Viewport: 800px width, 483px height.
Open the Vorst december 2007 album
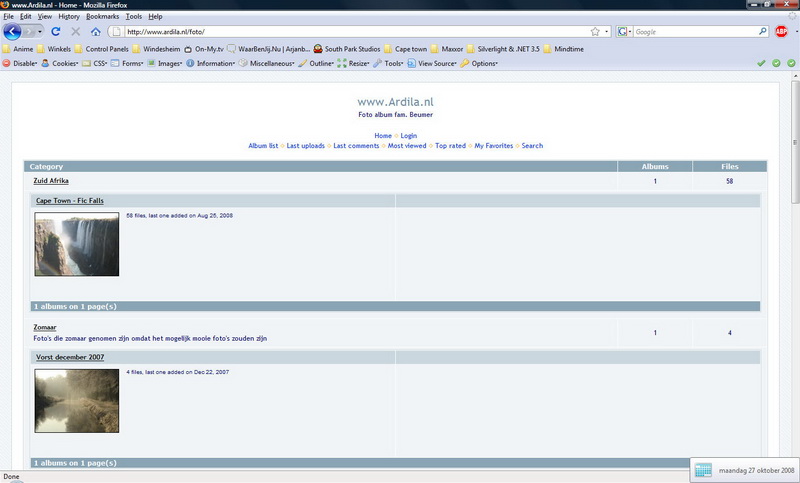point(70,357)
